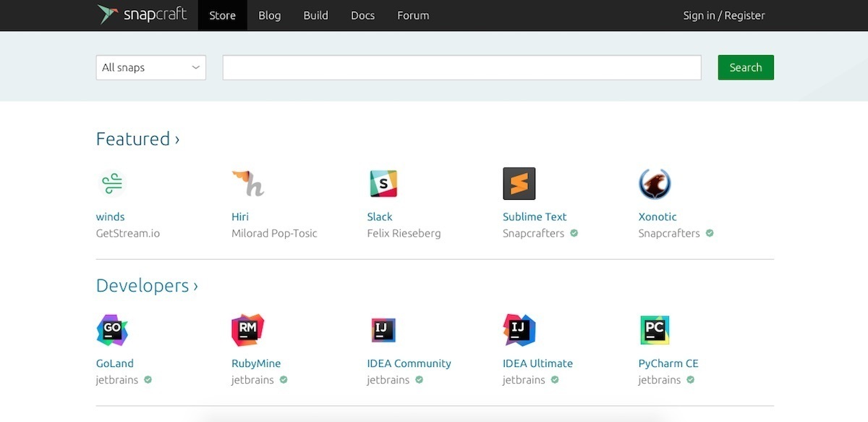Image resolution: width=868 pixels, height=422 pixels.
Task: Click the snapcraft logo in header
Action: tap(142, 15)
